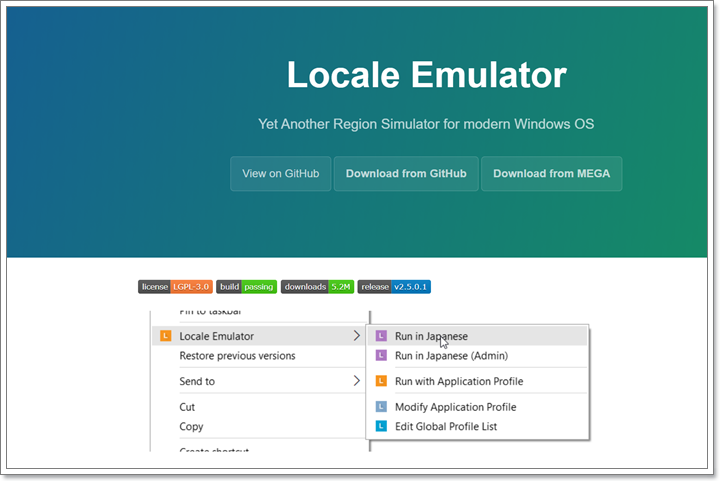Click the Yet Another Region Simulator subtitle

coord(426,124)
